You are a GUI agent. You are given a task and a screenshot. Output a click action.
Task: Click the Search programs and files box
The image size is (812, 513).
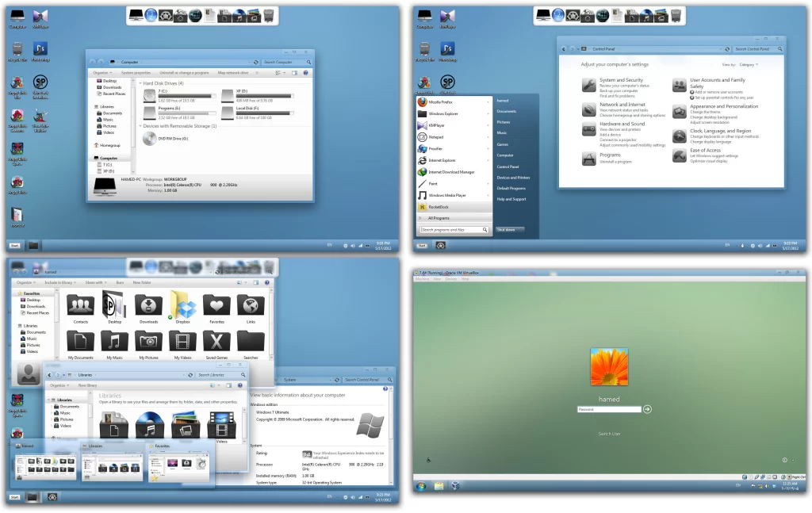click(454, 230)
